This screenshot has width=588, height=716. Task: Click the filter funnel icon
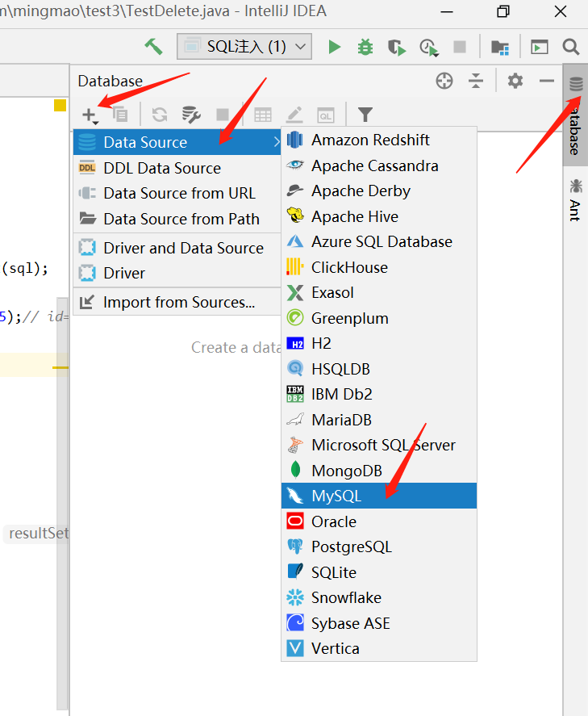coord(365,114)
